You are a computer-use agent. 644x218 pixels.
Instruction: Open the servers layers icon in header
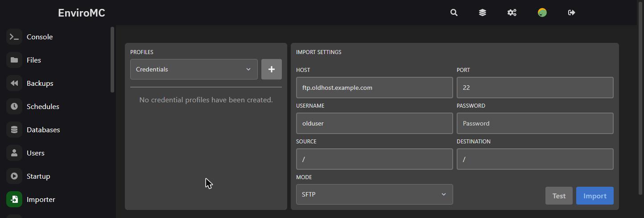point(483,13)
